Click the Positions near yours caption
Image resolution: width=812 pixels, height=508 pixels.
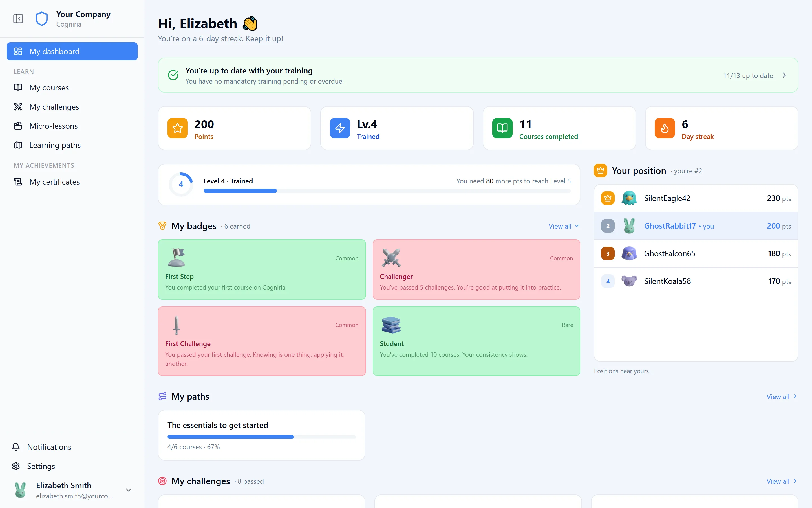click(622, 371)
